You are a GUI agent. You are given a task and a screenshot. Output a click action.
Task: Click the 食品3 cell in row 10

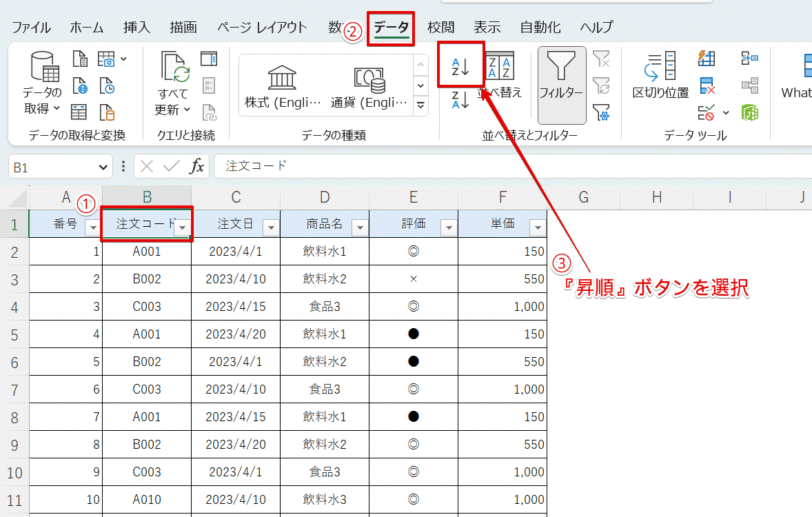325,472
